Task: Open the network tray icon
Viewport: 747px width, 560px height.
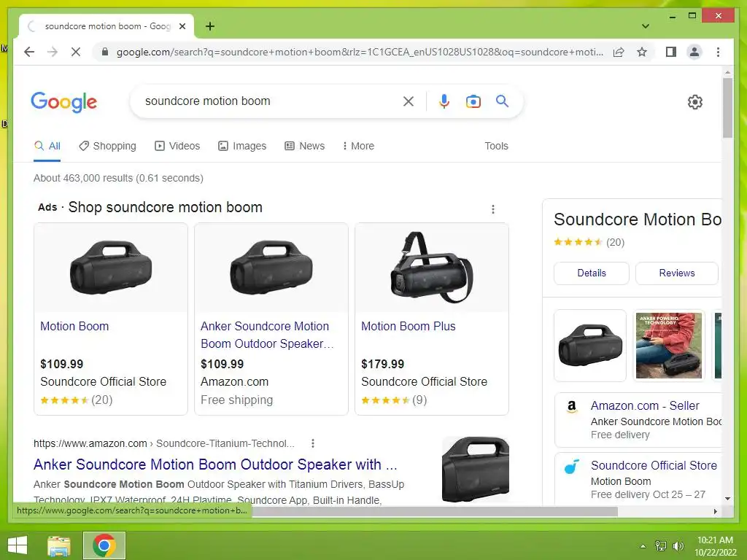Action: pyautogui.click(x=661, y=546)
